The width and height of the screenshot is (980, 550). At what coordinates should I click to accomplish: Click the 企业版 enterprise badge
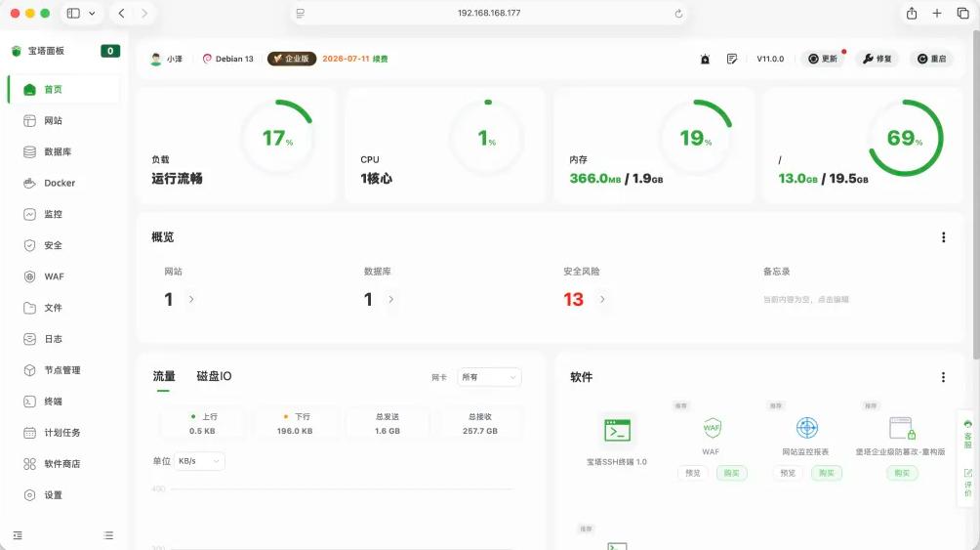pos(292,59)
